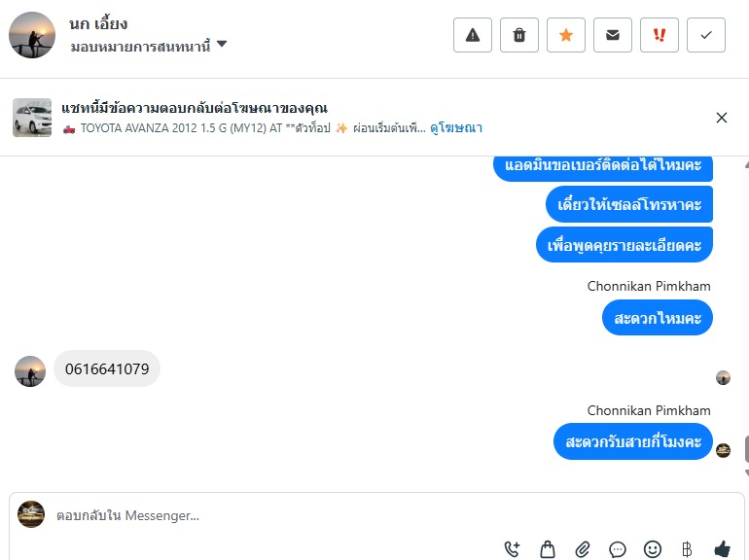This screenshot has width=749, height=560.
Task: Open saved replies speech bubble icon
Action: [618, 549]
